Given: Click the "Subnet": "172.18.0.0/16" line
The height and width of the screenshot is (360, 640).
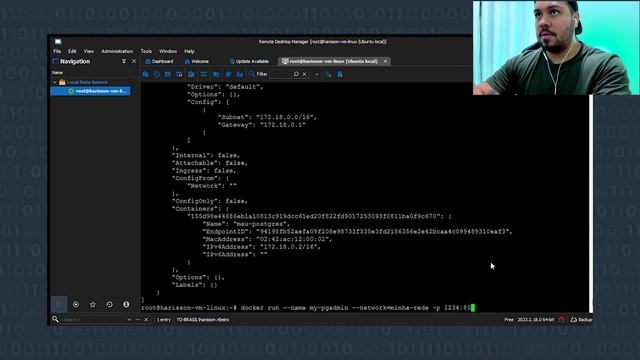Looking at the screenshot, I should (x=267, y=117).
